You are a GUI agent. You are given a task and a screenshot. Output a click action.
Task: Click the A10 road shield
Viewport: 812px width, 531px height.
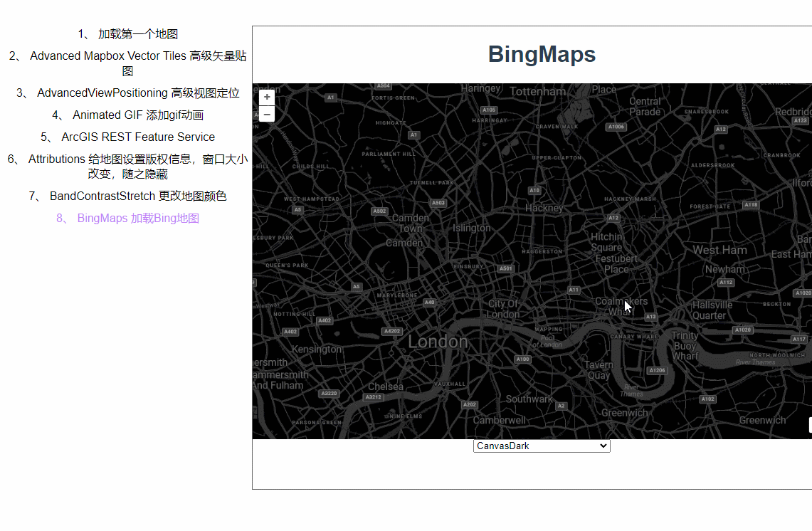[534, 190]
